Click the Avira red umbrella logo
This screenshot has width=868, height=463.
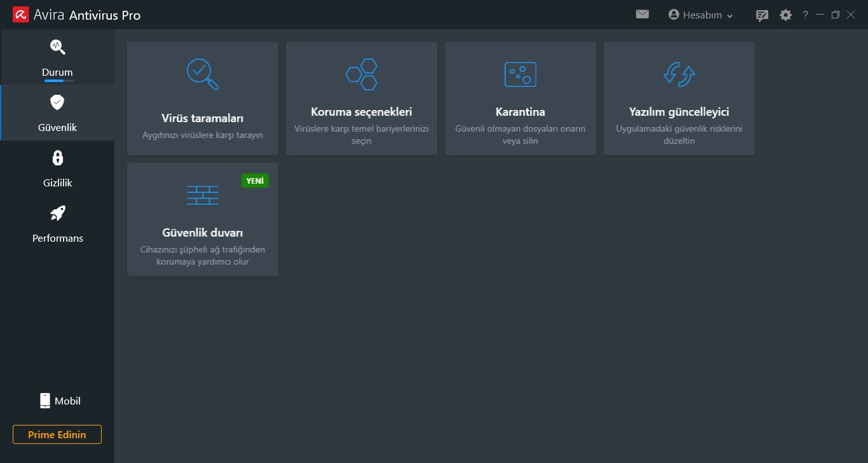[20, 14]
